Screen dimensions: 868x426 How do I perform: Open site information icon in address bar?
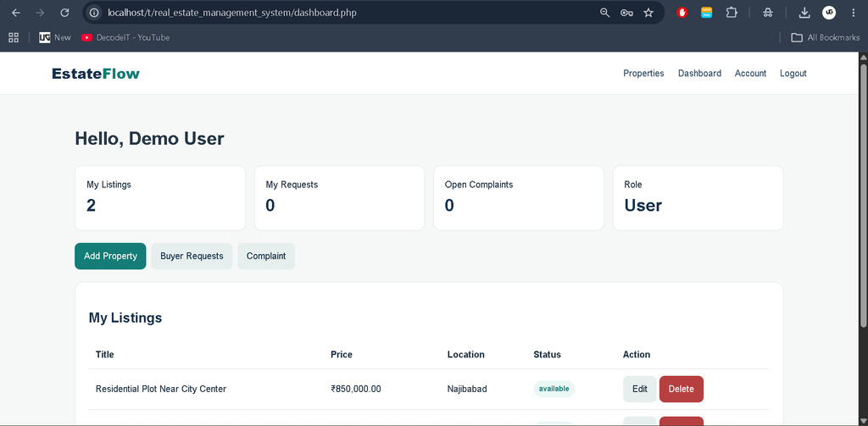pos(95,13)
